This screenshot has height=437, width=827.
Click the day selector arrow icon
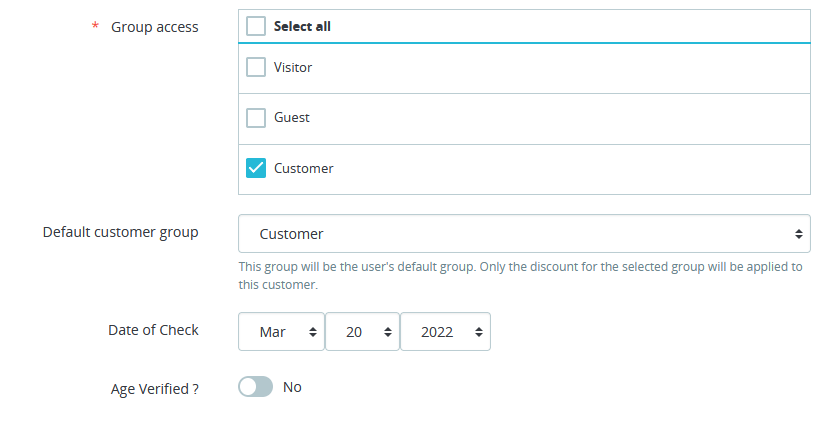[x=387, y=333]
